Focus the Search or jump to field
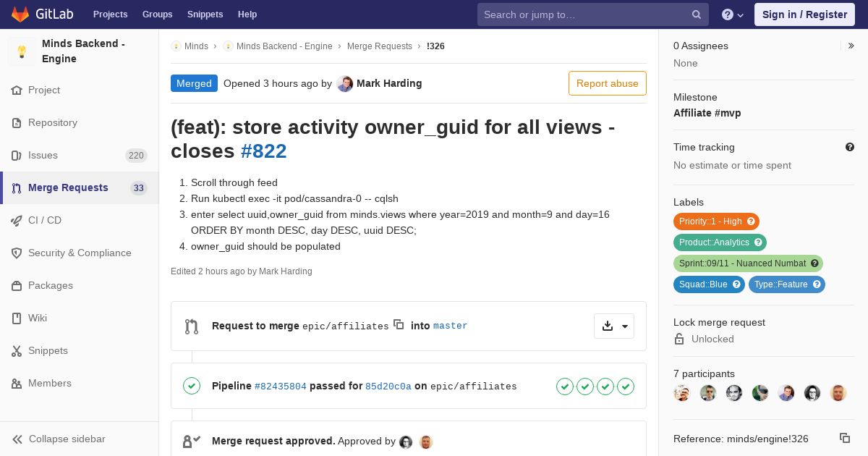The height and width of the screenshot is (456, 868). coord(593,14)
